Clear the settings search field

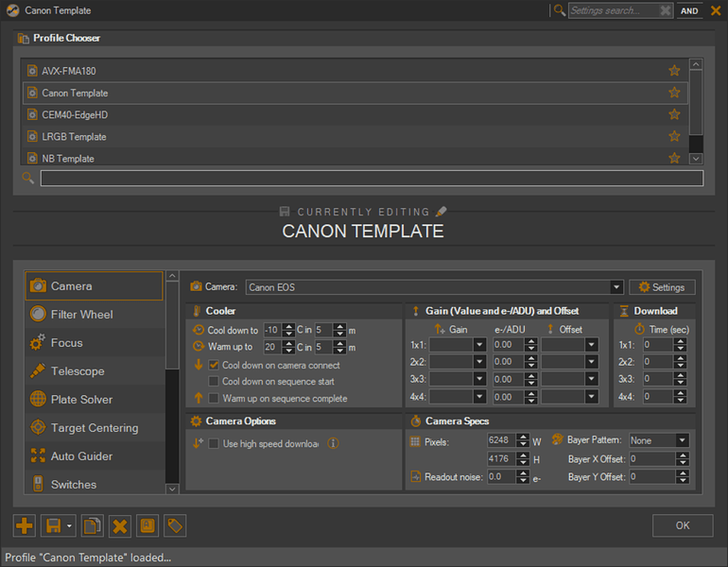coord(666,10)
